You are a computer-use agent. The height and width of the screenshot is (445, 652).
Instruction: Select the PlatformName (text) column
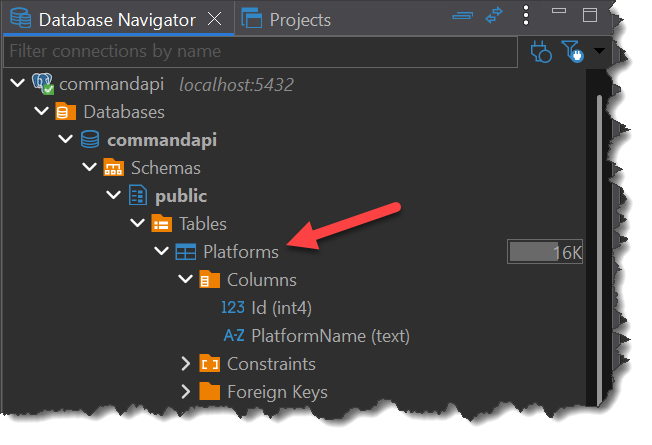pos(331,336)
